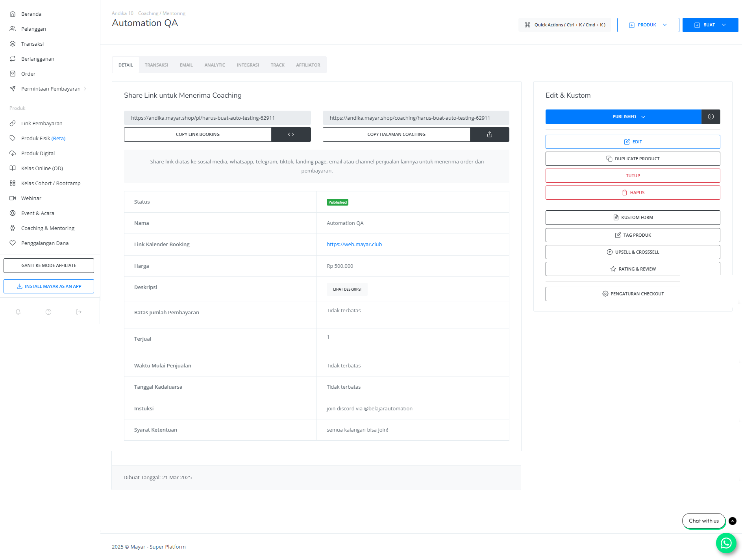Screen dimensions: 742x560
Task: Click embed code icon button
Action: (291, 134)
